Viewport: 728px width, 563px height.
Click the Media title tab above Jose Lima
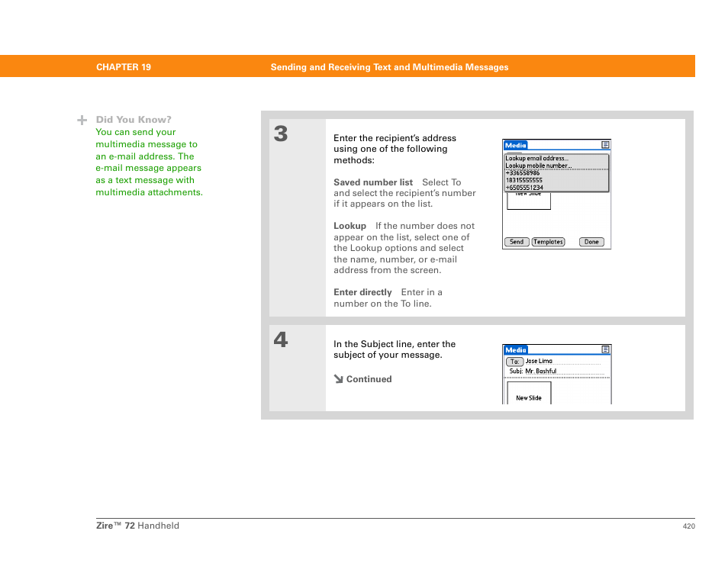[x=515, y=350]
